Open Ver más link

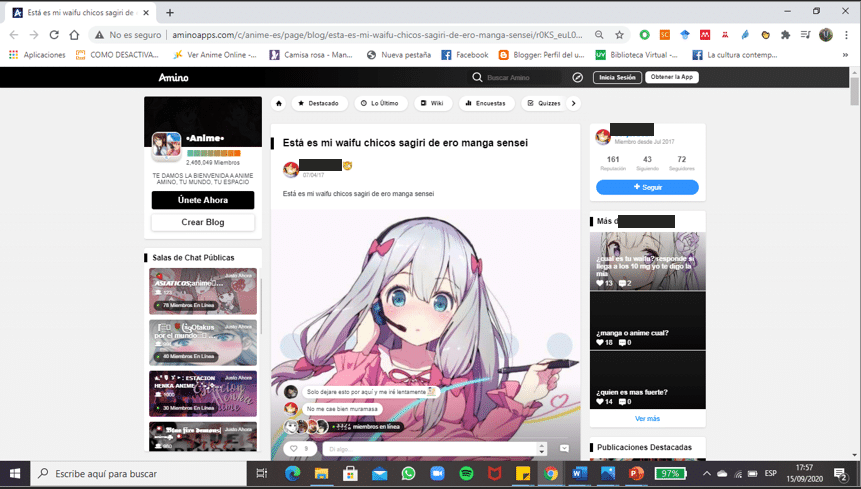pyautogui.click(x=647, y=418)
